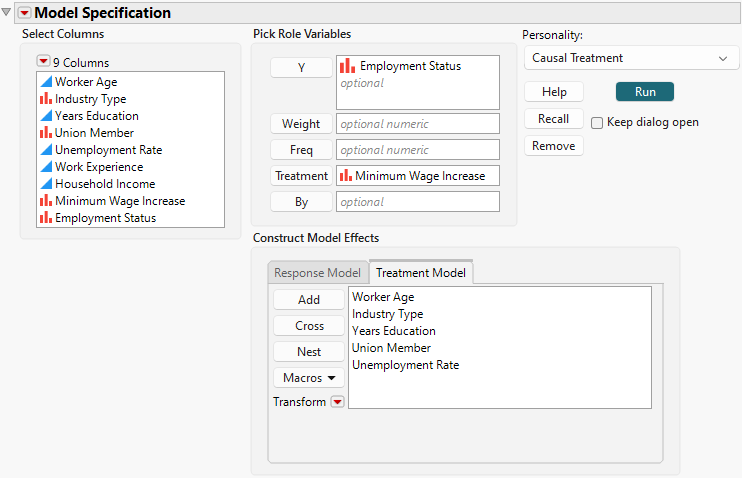This screenshot has height=478, width=742.
Task: Open the red triangle menu beside Model Specification
Action: point(24,13)
